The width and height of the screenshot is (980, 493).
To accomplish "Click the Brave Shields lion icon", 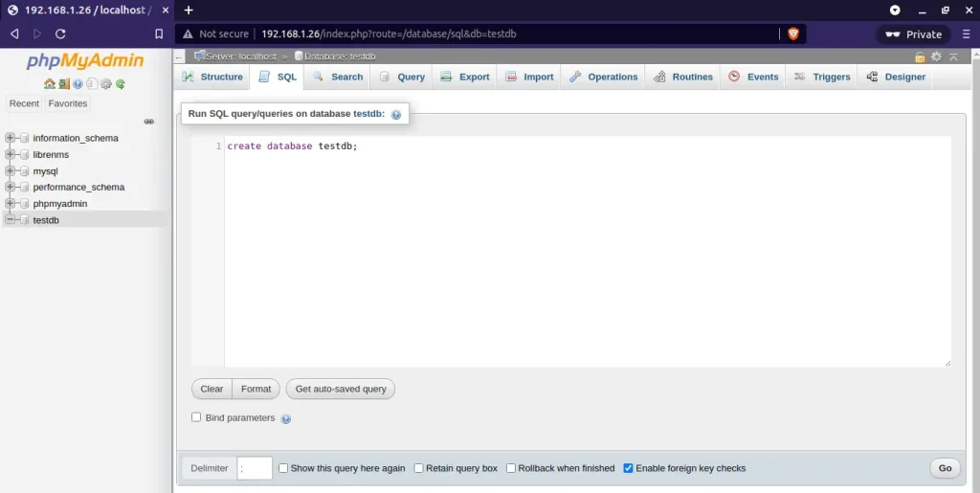I will click(x=793, y=34).
